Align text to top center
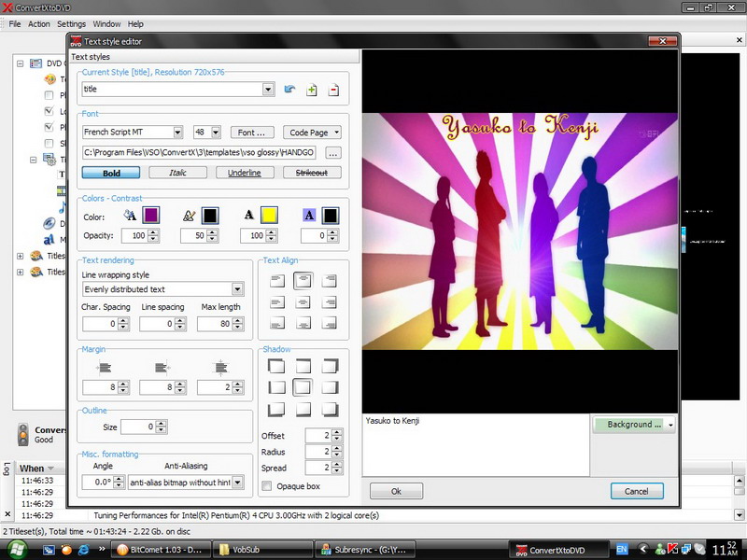Screen dimensions: 747x560 point(303,281)
